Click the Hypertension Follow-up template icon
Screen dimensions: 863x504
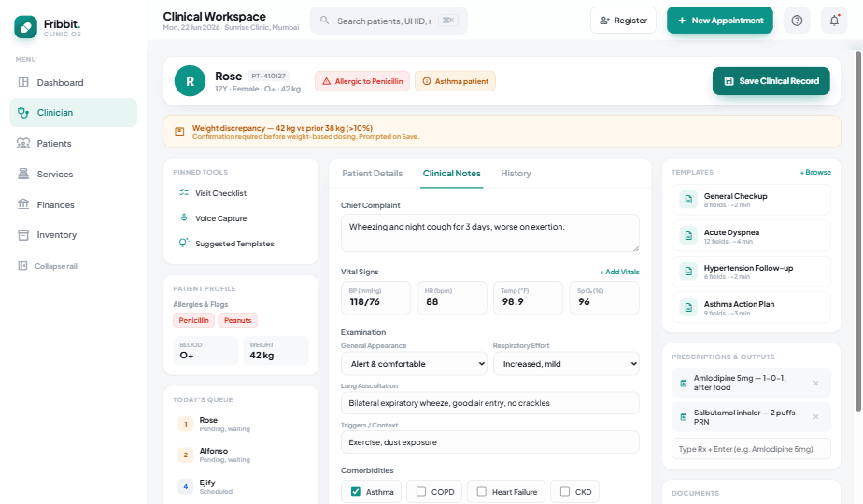[x=688, y=272]
